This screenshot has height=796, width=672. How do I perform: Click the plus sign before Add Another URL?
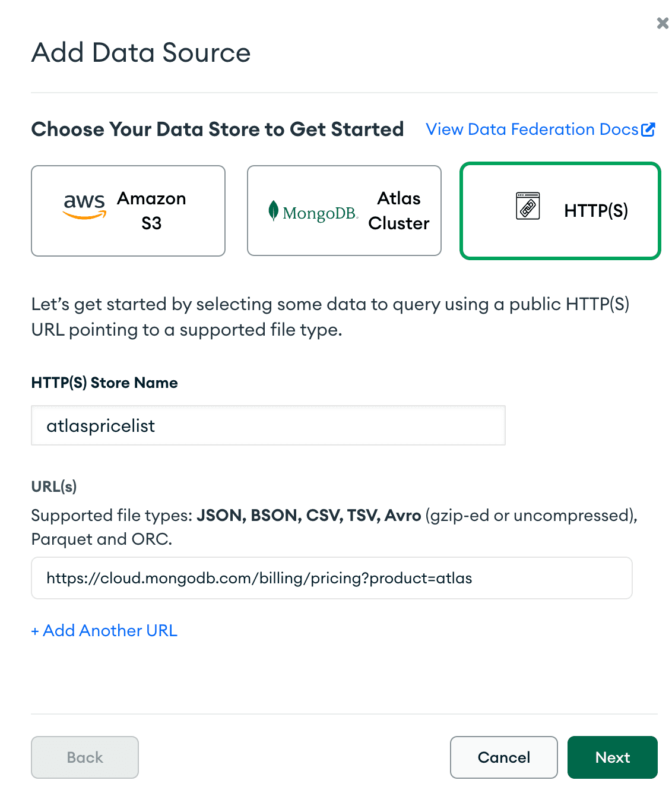(x=35, y=631)
